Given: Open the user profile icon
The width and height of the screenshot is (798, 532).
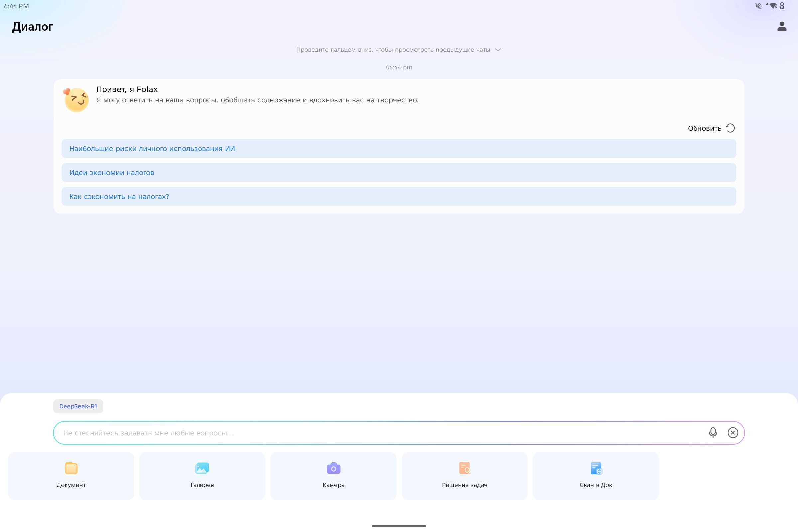Looking at the screenshot, I should tap(782, 26).
